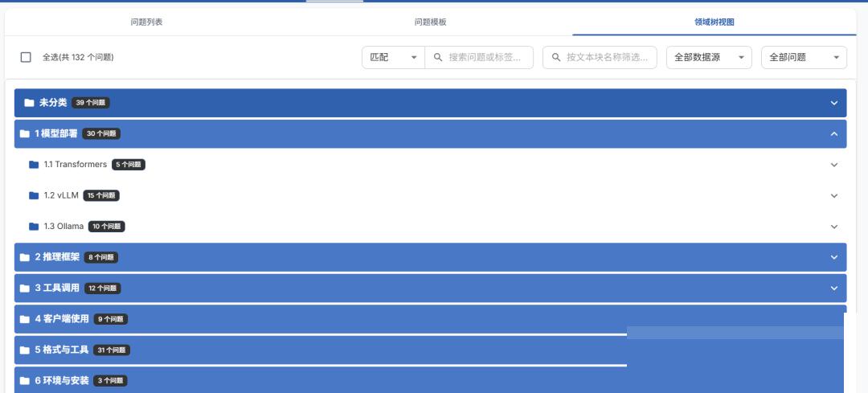Expand the 1.3 Ollama chevron
Screen dimensions: 868x393
tap(834, 227)
